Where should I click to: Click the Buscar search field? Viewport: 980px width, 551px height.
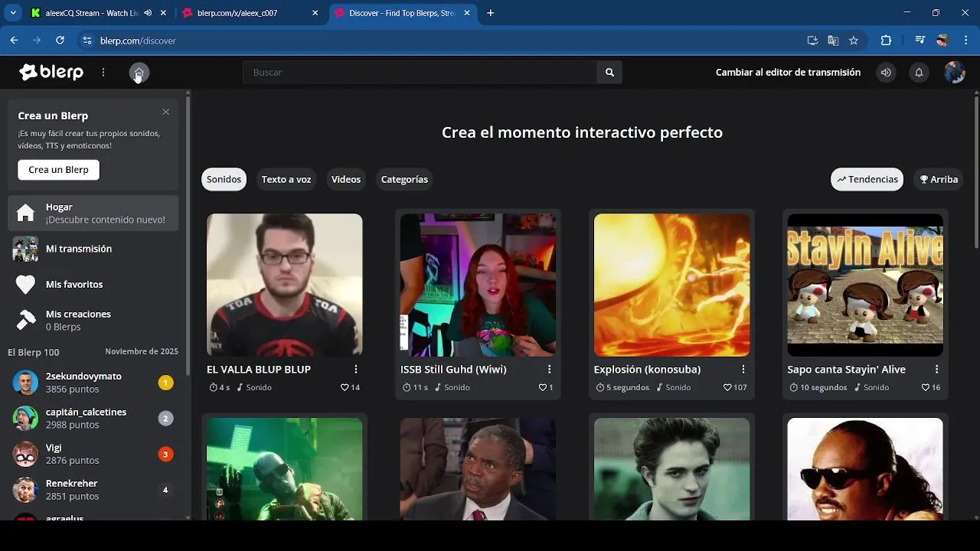coord(420,73)
